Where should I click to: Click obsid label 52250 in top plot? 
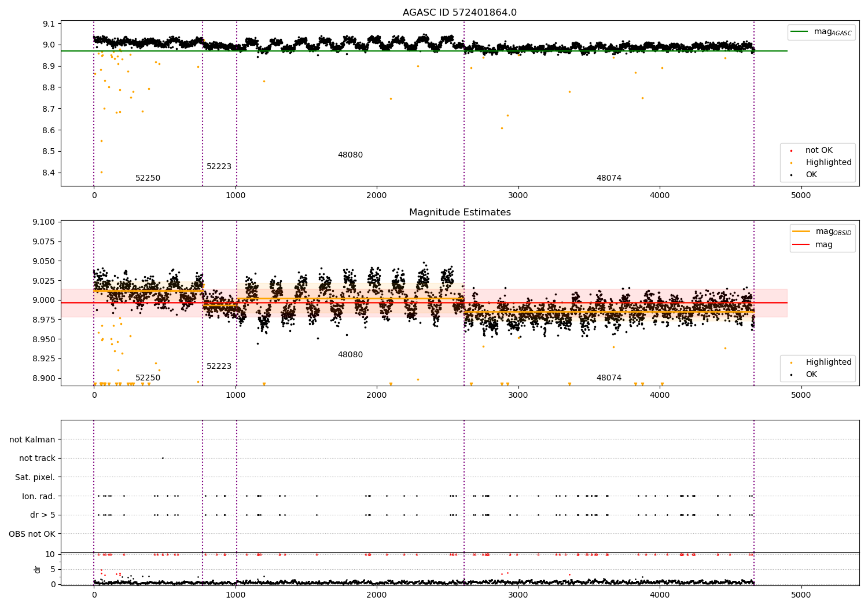[x=148, y=178]
